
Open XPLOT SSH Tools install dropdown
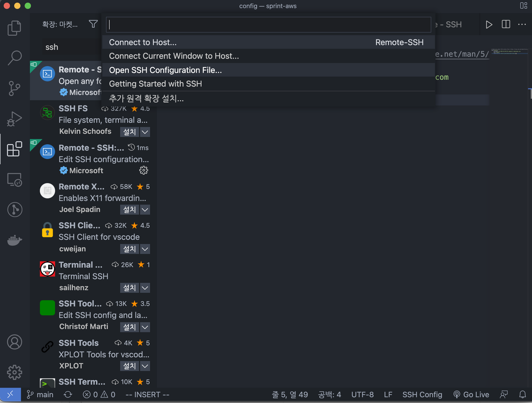145,366
